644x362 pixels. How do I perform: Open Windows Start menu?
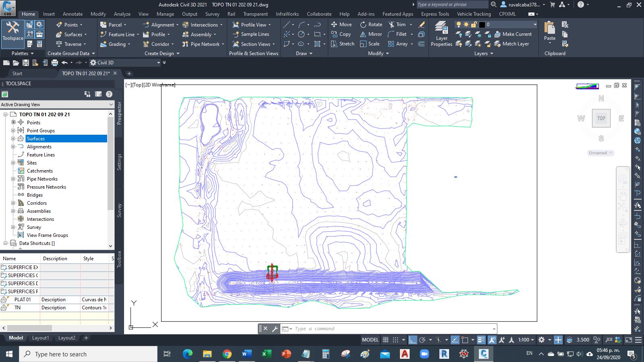(x=9, y=354)
